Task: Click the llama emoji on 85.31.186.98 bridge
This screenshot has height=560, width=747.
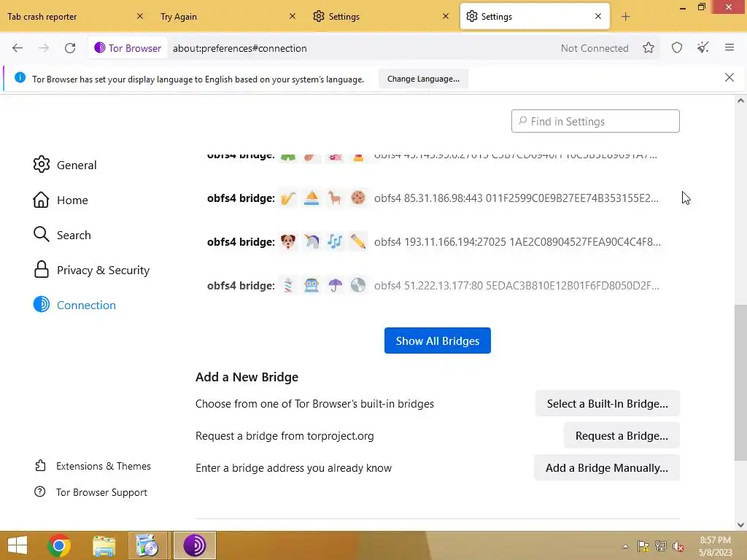Action: (335, 198)
